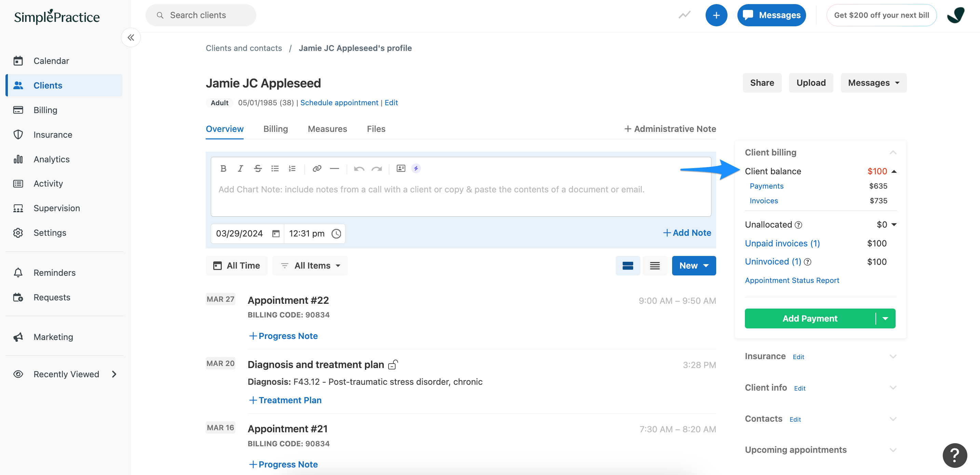Open Billing in the left sidebar
The height and width of the screenshot is (475, 980).
64,110
